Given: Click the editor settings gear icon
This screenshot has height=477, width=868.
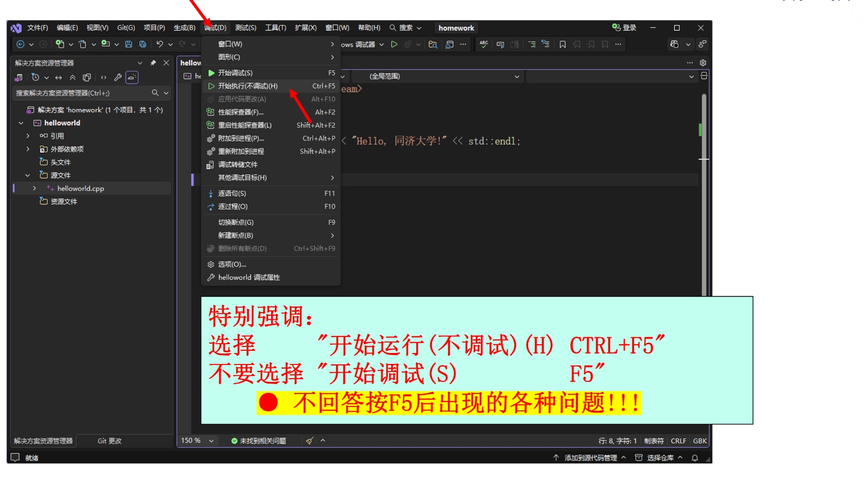Looking at the screenshot, I should [x=703, y=63].
